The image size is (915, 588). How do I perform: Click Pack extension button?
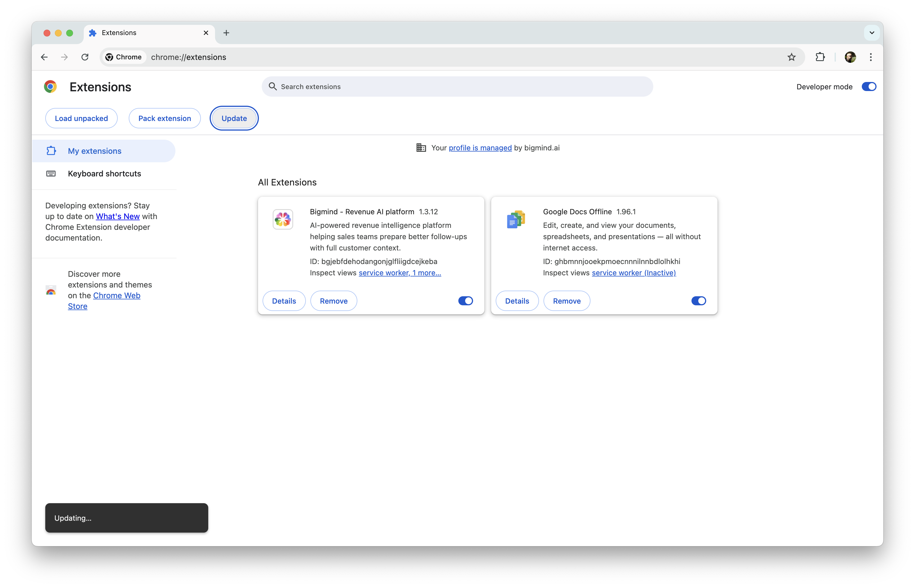coord(165,118)
